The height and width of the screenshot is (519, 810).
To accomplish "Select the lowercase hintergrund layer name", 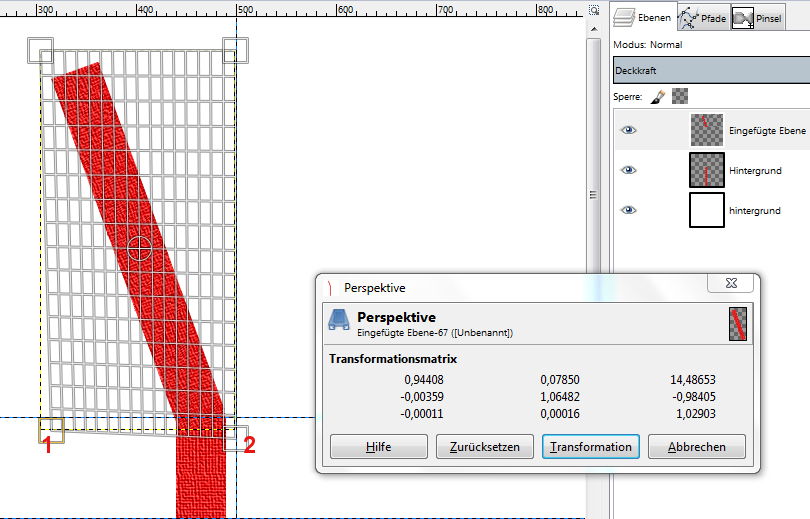I will pyautogui.click(x=754, y=210).
